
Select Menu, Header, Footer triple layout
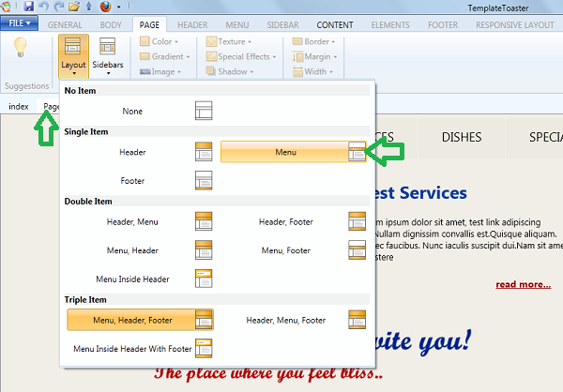pos(141,320)
